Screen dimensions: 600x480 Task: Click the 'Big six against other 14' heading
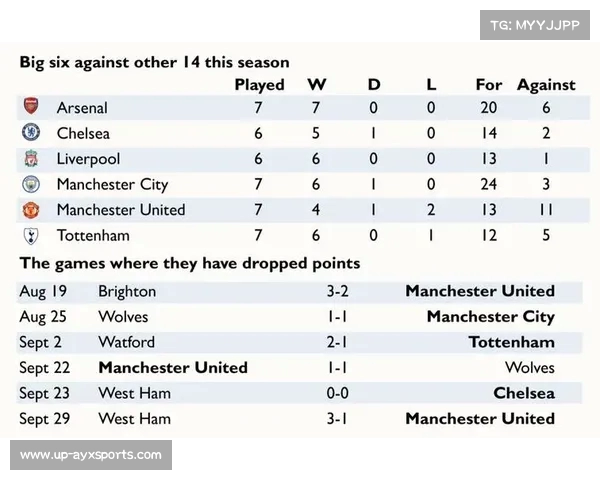coord(154,62)
